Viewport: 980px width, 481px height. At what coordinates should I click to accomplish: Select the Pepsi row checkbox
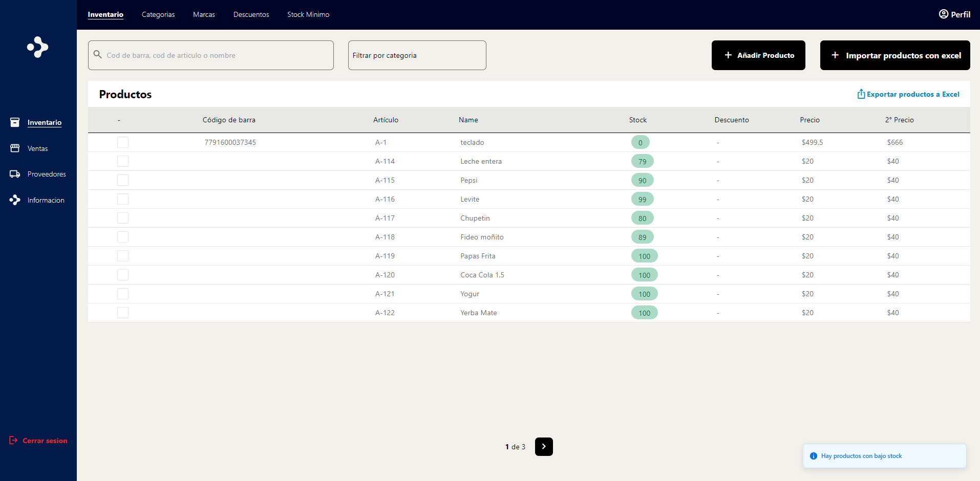click(x=123, y=180)
